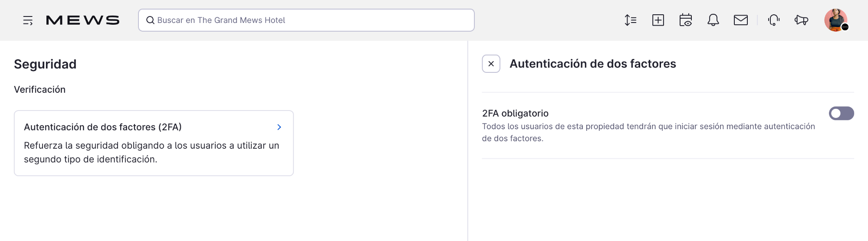Open notifications bell icon
Image resolution: width=868 pixels, height=241 pixels.
[713, 20]
